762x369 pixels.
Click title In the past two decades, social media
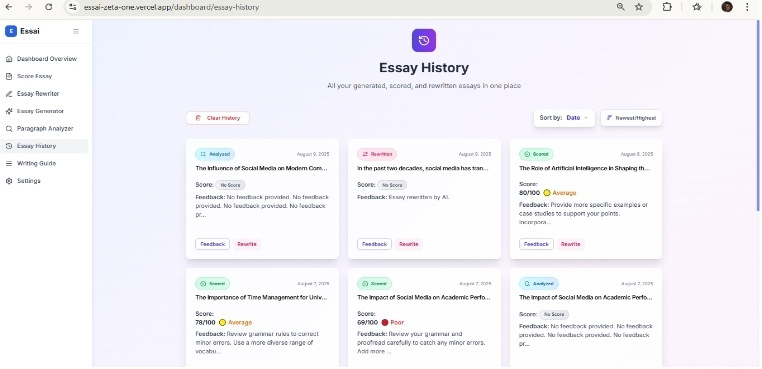(x=423, y=168)
